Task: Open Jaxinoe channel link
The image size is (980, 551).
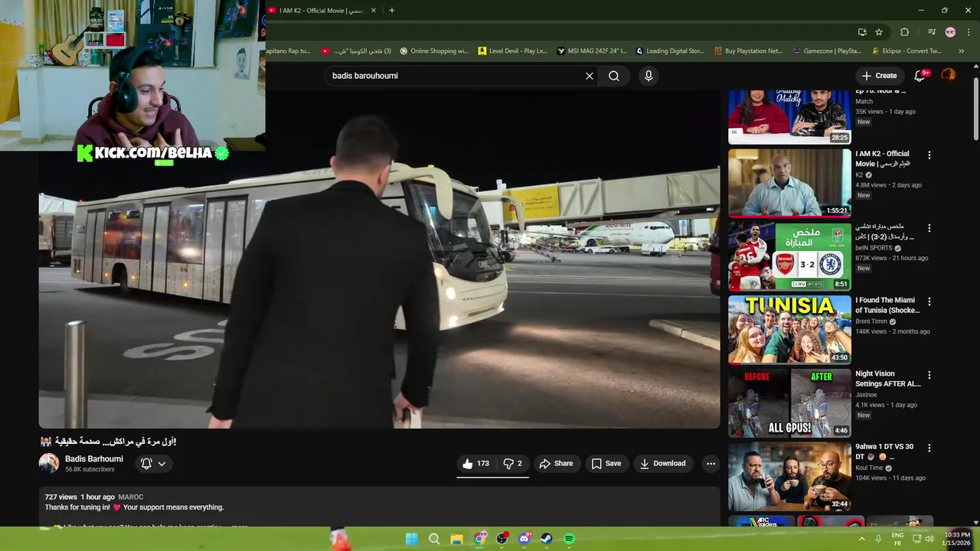Action: click(x=866, y=395)
